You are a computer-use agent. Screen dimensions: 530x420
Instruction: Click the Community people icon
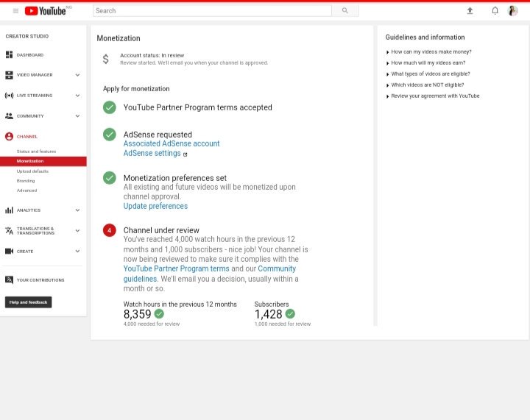9,115
